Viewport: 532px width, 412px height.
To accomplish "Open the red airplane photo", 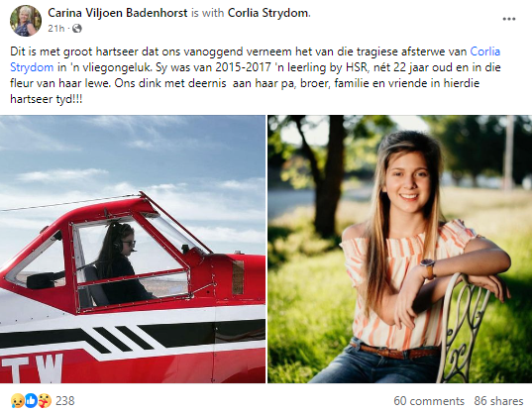I will 133,250.
